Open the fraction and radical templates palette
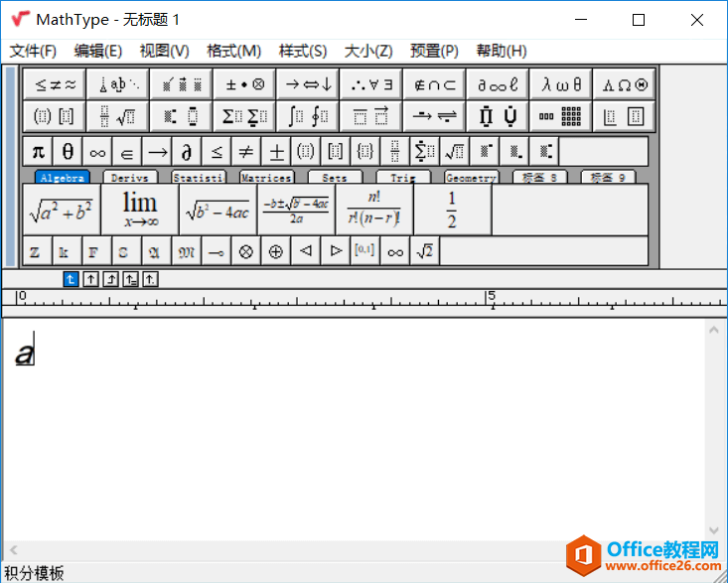This screenshot has width=728, height=583. tap(118, 116)
